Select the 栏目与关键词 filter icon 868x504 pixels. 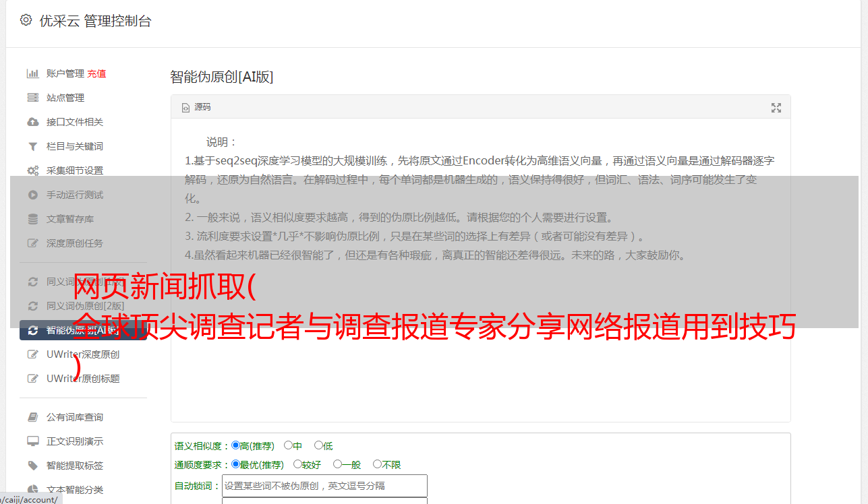pos(32,146)
